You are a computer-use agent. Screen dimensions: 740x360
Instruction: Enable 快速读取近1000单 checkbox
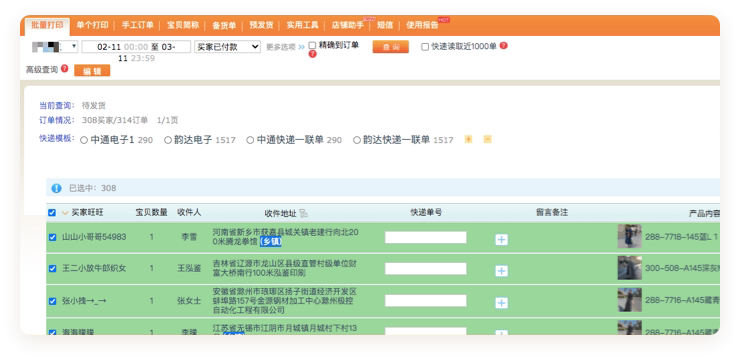425,47
